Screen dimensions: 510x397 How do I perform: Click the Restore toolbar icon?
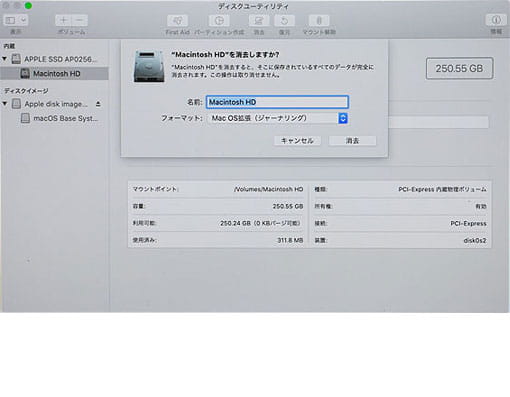[284, 21]
